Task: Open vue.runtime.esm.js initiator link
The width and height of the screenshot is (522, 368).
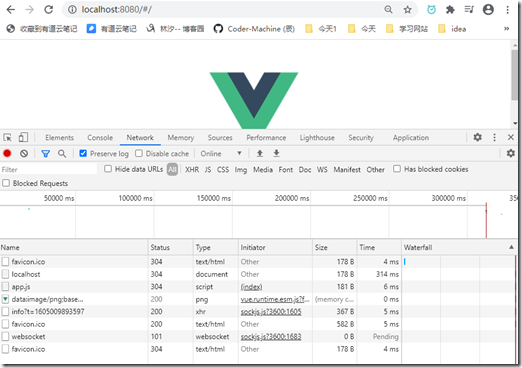Action: (275, 299)
